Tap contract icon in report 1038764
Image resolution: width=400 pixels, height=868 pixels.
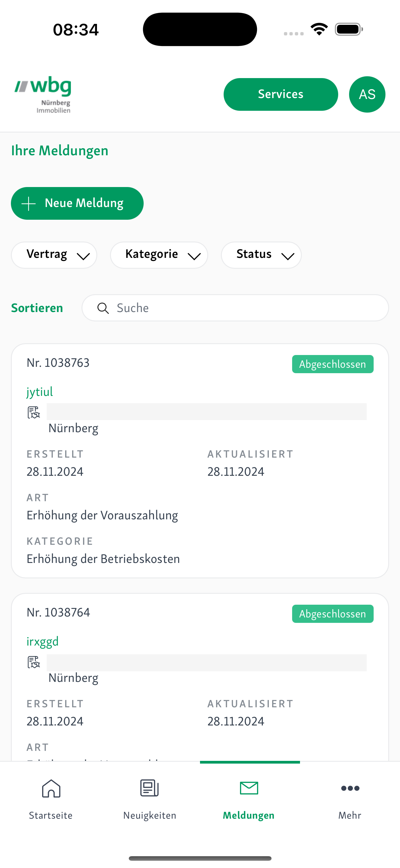(34, 662)
